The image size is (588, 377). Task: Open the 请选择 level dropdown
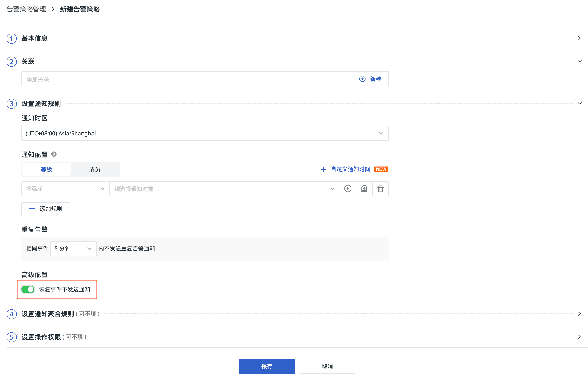point(65,188)
